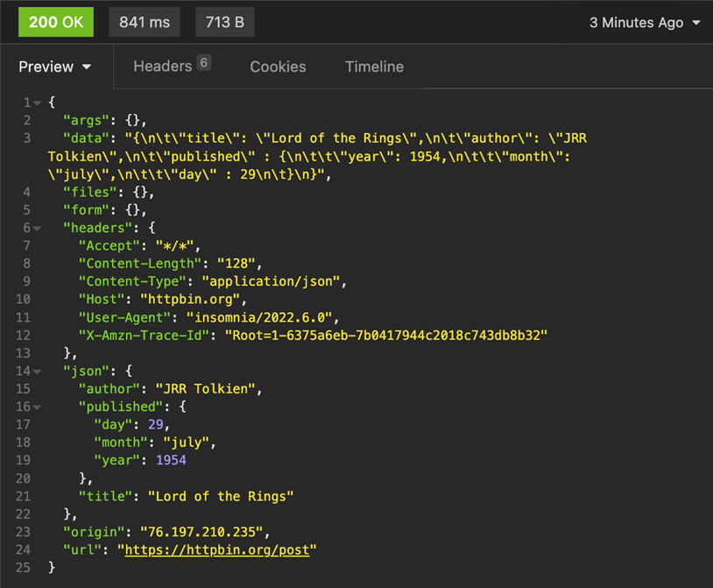Click the 713 B response size tag
The width and height of the screenshot is (713, 588).
(225, 23)
